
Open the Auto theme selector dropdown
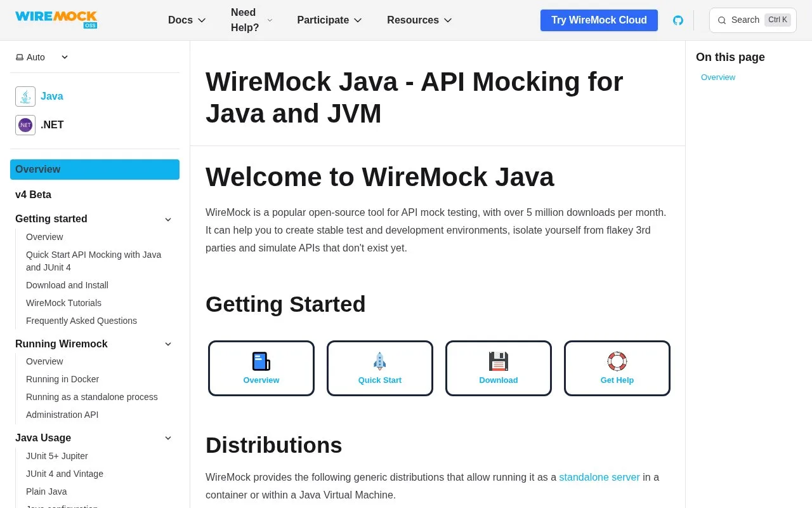coord(43,57)
